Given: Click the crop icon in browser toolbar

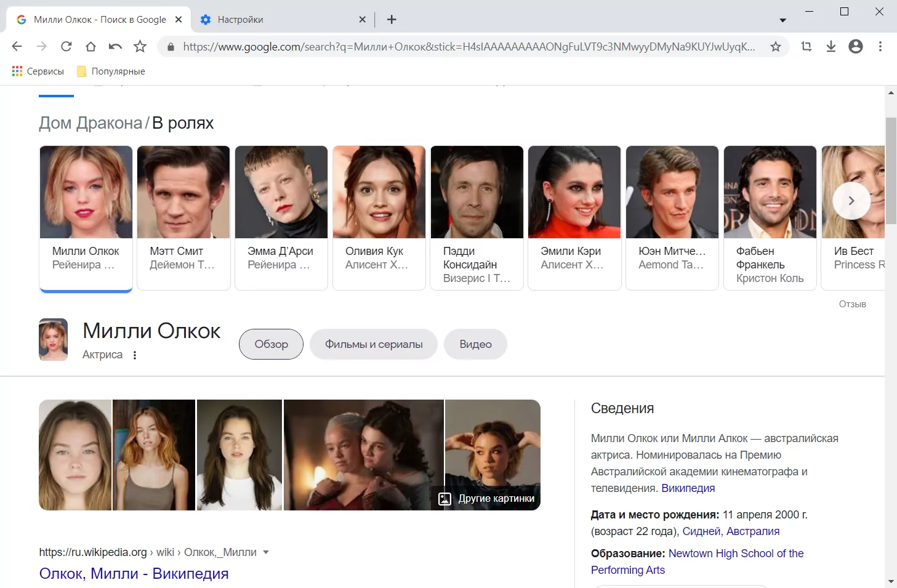Looking at the screenshot, I should point(806,46).
